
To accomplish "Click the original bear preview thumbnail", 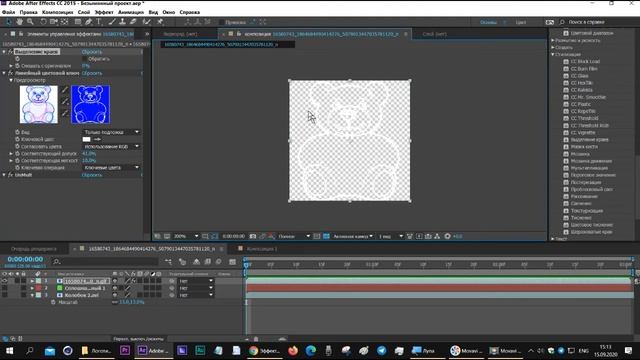I will [x=39, y=104].
